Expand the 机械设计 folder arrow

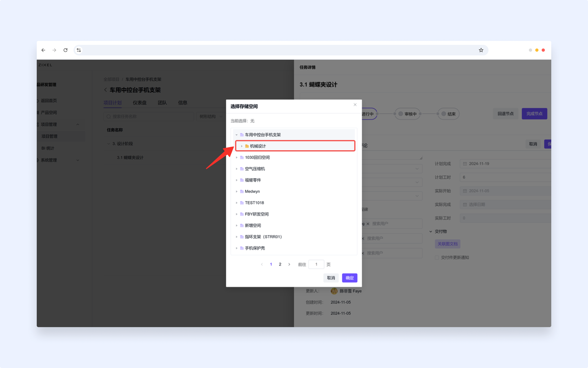242,146
